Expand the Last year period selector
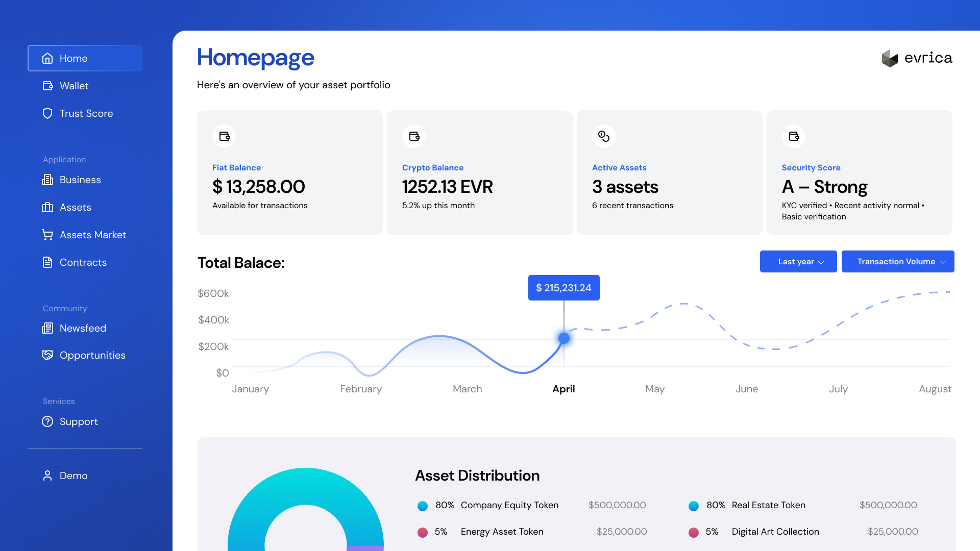Image resolution: width=980 pixels, height=551 pixels. click(798, 261)
